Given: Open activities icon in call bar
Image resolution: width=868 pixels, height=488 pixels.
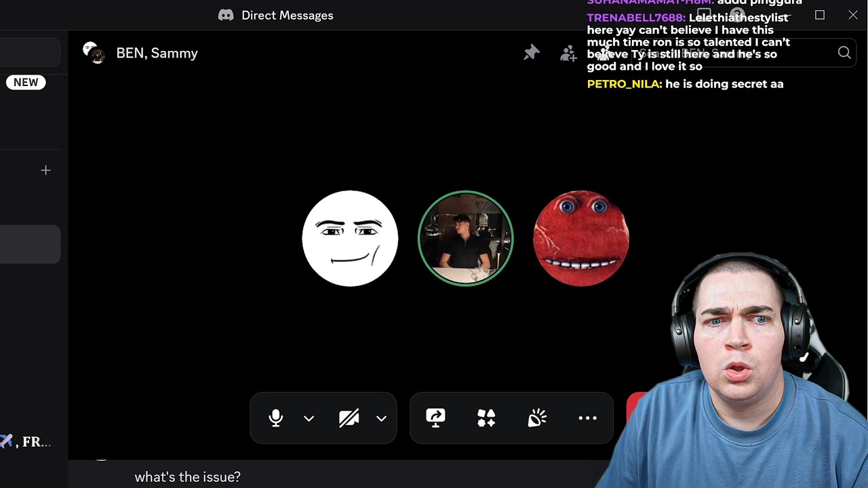Looking at the screenshot, I should 486,418.
